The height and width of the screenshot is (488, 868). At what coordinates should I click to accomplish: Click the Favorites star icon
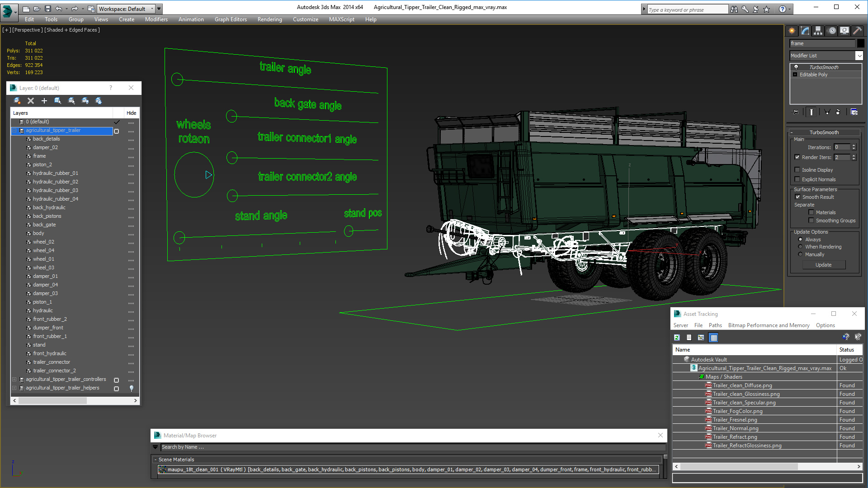[766, 9]
